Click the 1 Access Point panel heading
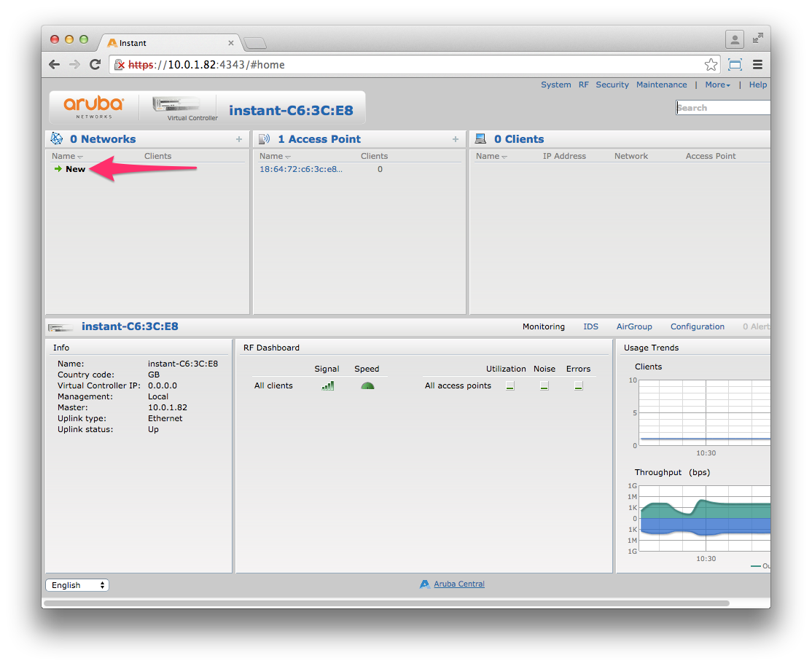Screen dimensions: 812x666 coord(319,138)
